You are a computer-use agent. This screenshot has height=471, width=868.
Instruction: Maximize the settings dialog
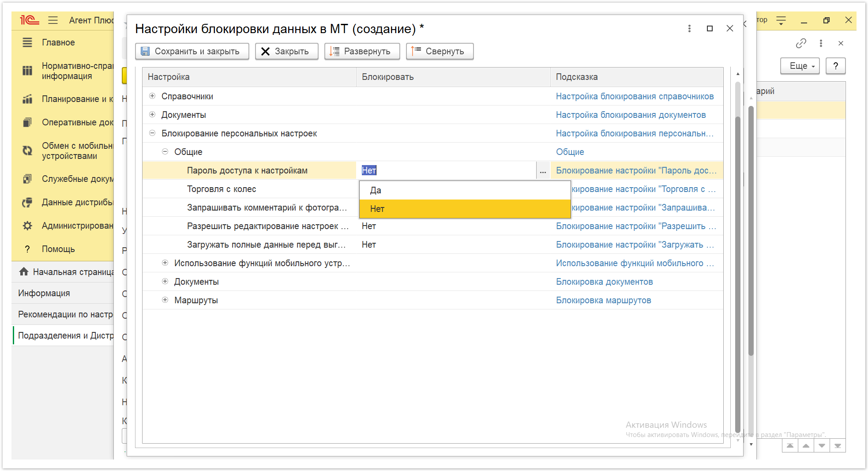[710, 29]
